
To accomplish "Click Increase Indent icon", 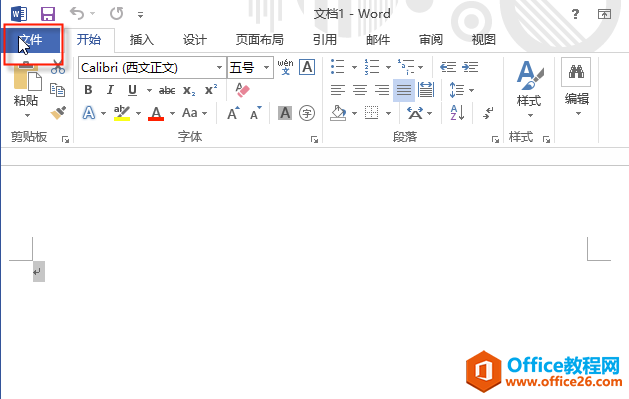I will (x=470, y=67).
